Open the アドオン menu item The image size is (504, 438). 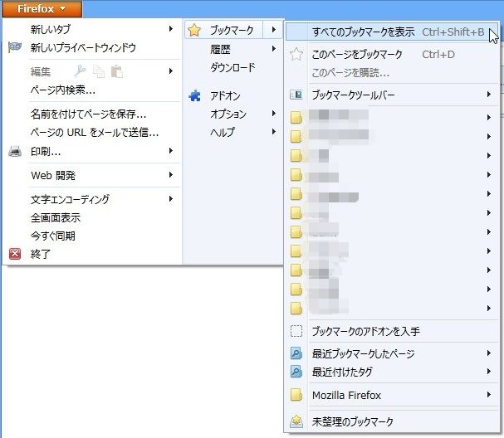233,95
